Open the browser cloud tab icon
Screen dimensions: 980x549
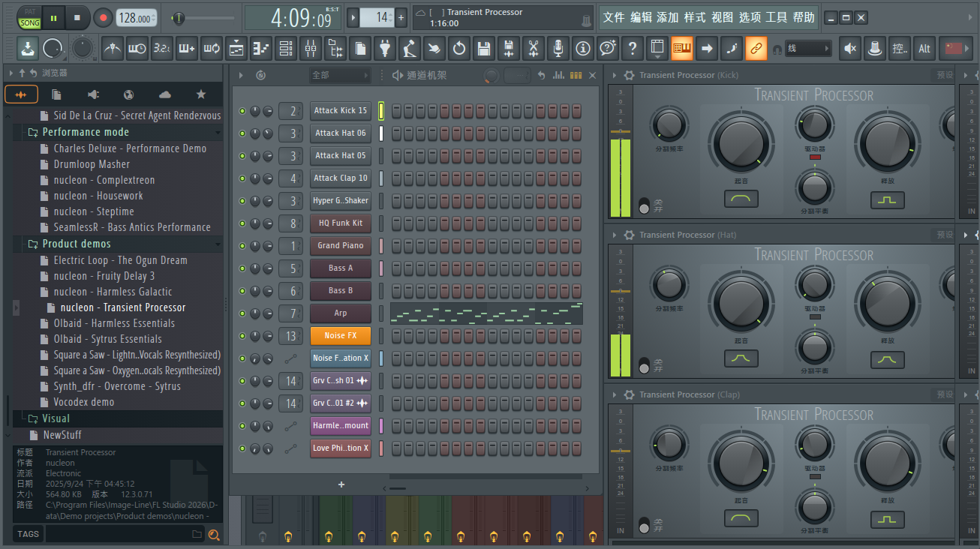[x=165, y=94]
